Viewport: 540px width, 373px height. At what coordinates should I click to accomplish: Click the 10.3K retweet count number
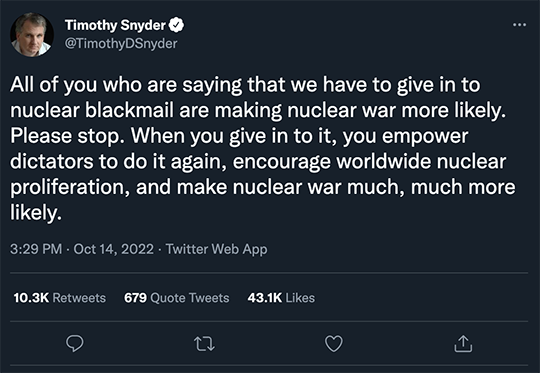tap(31, 298)
